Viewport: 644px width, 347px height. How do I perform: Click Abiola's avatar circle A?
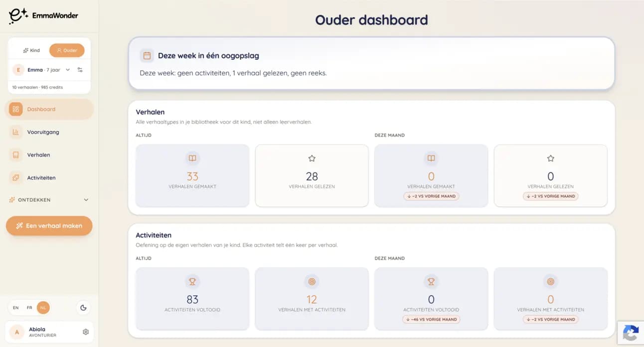tap(17, 332)
